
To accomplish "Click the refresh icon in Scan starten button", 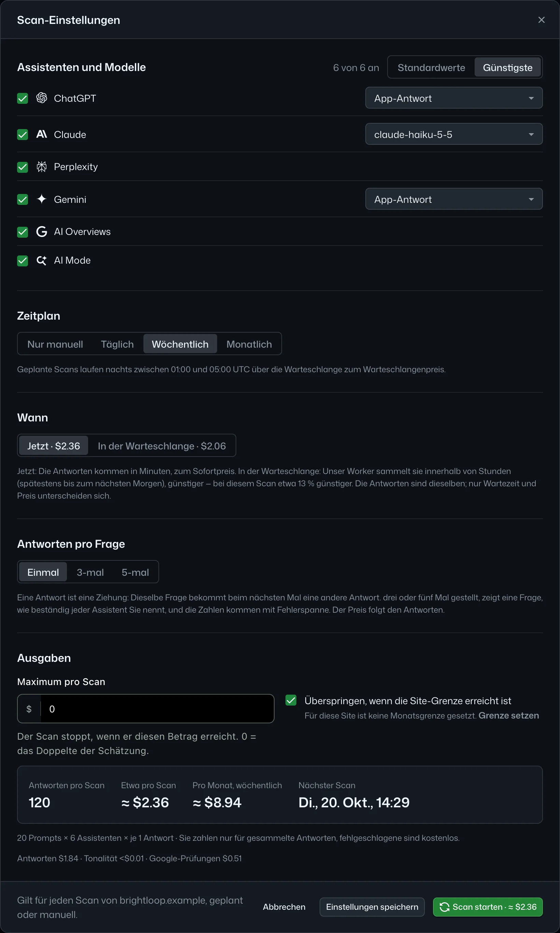I will pos(444,907).
